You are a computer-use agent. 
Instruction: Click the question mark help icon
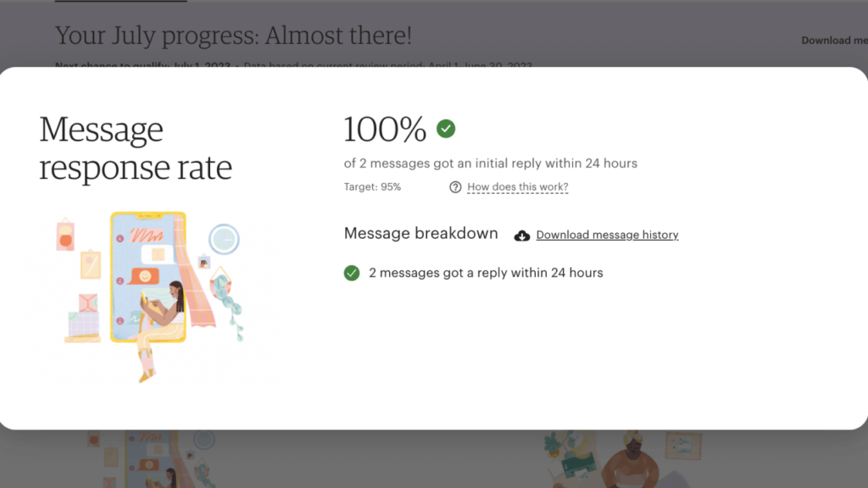[455, 187]
